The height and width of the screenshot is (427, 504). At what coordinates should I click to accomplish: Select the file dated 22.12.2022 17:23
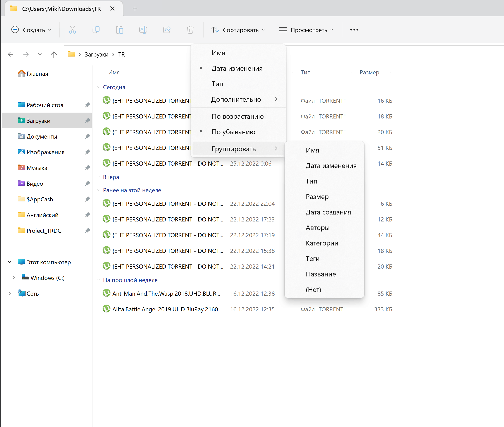(x=247, y=219)
